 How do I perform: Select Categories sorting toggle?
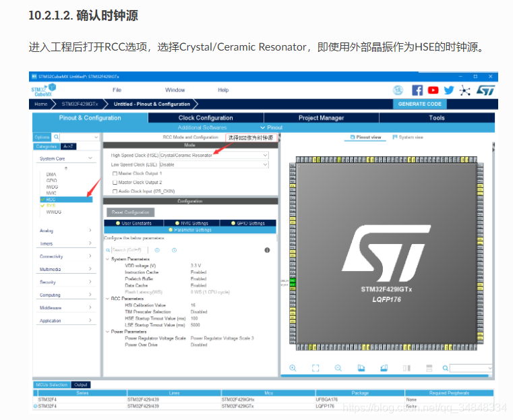pyautogui.click(x=47, y=146)
